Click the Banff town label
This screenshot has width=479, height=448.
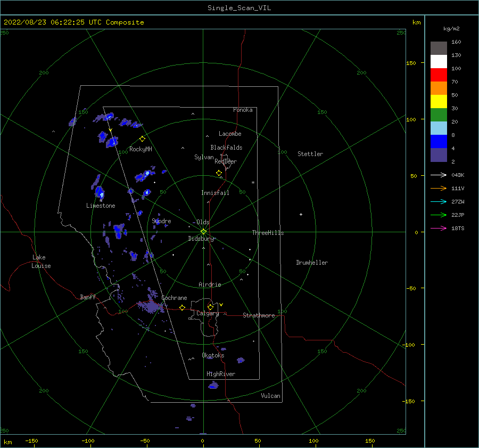[x=88, y=297]
